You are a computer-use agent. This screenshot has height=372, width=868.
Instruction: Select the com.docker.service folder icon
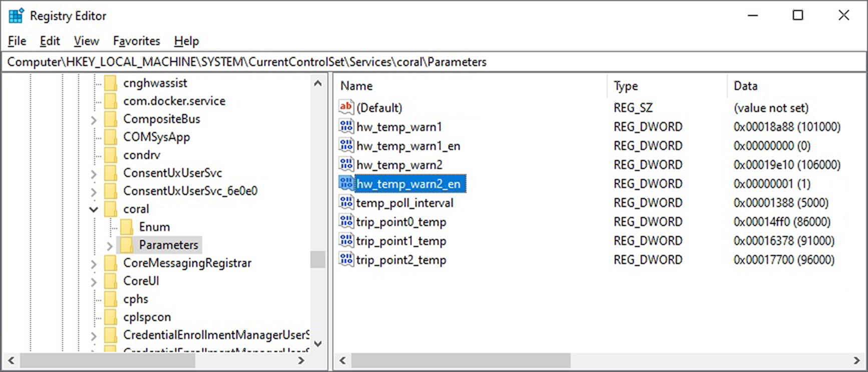pos(111,101)
